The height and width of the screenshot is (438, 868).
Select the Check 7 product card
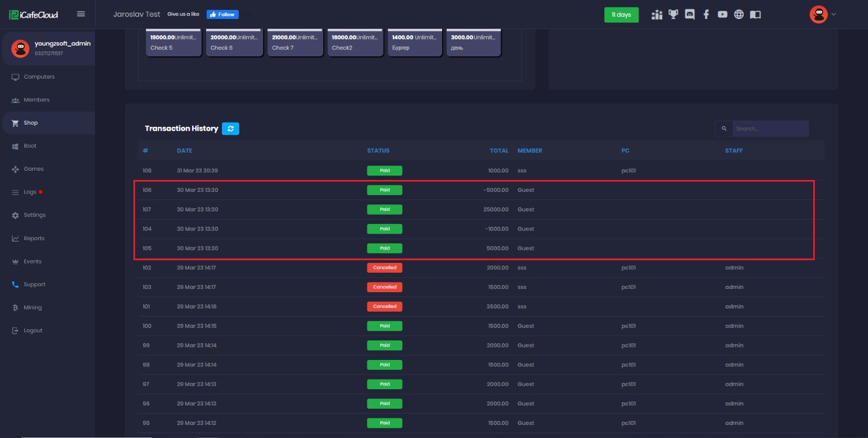pos(295,43)
